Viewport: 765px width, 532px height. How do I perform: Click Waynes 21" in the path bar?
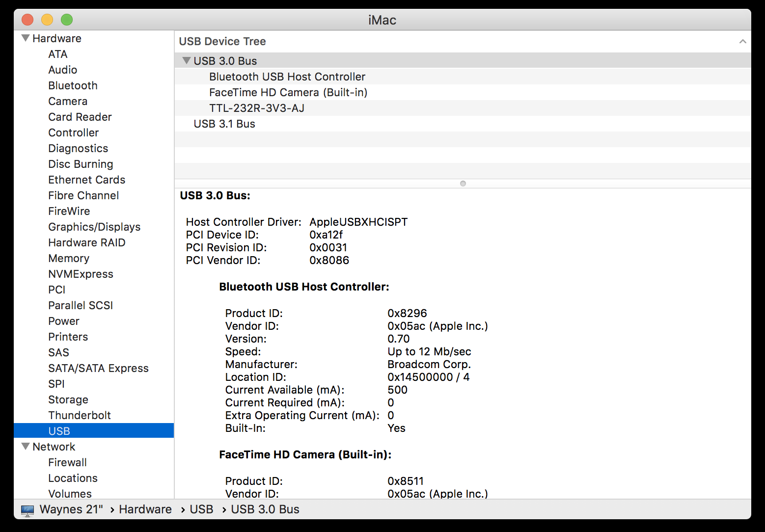[71, 509]
